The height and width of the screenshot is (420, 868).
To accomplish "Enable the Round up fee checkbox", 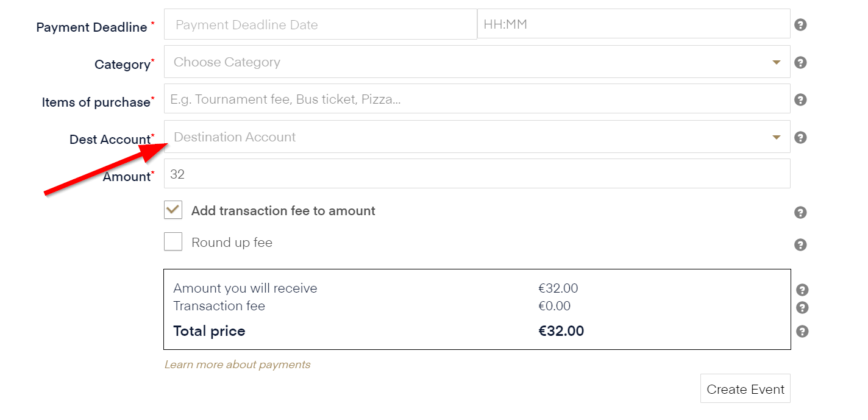I will pyautogui.click(x=173, y=242).
